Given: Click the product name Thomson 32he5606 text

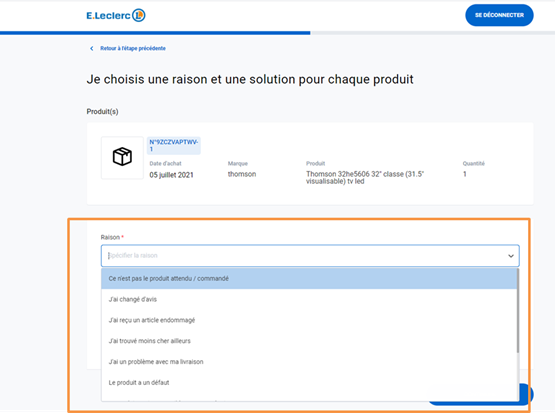Looking at the screenshot, I should click(365, 177).
